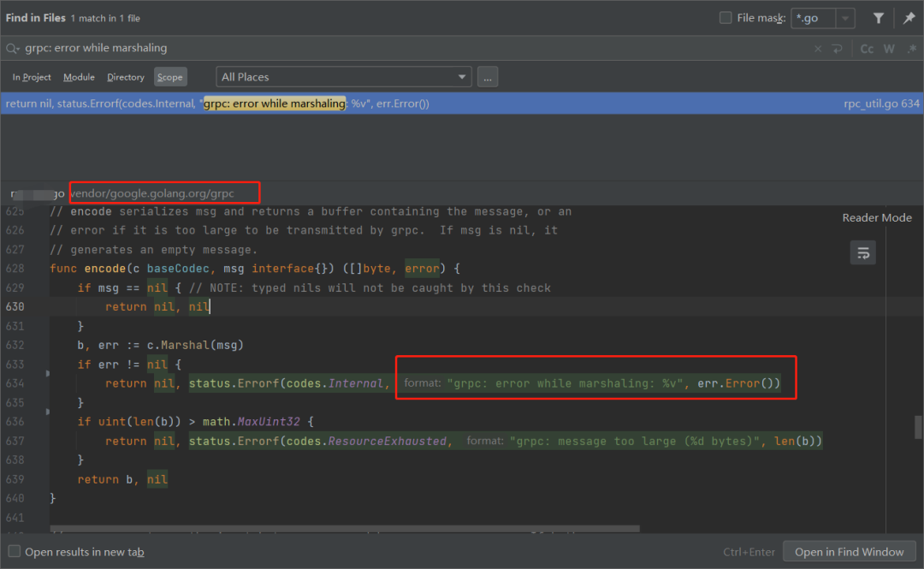
Task: Select the In Project tab
Action: click(x=32, y=77)
